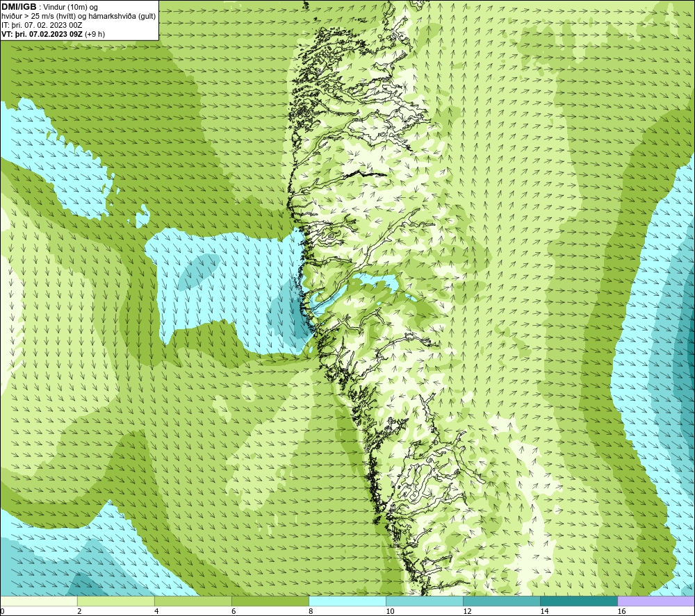Click the 2–4 m/s light green swatch
The width and height of the screenshot is (695, 616).
(x=115, y=601)
